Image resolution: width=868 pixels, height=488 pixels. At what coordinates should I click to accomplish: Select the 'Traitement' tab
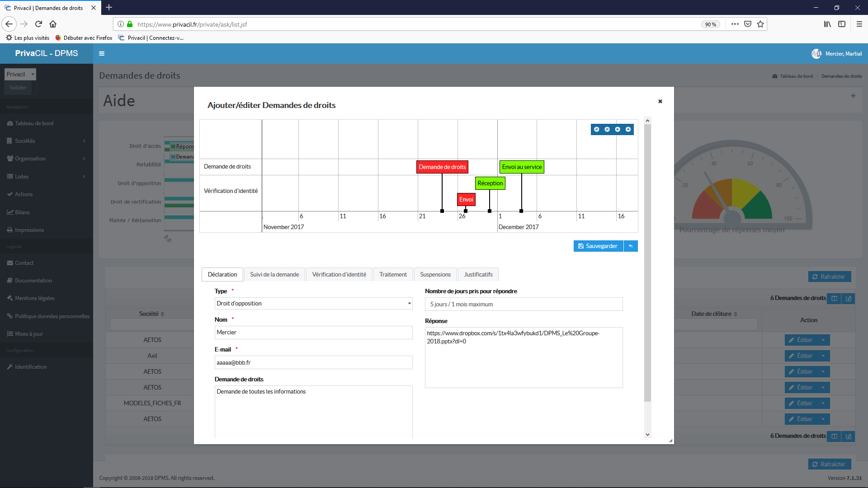click(x=393, y=274)
